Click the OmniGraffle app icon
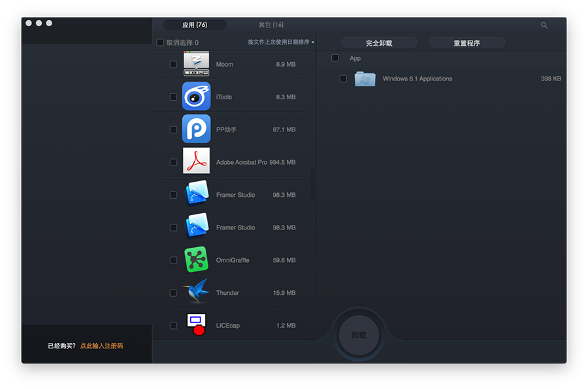 click(x=196, y=259)
